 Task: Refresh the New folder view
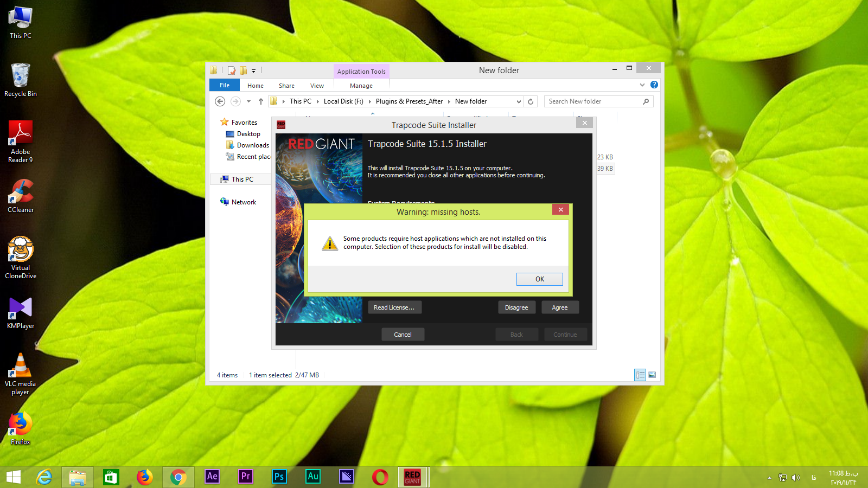(x=531, y=101)
